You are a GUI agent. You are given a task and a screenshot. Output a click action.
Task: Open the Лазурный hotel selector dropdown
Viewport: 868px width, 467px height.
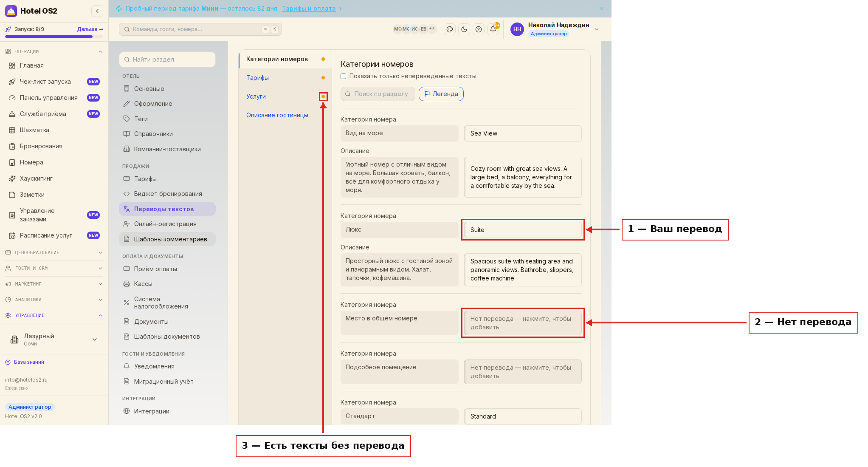click(x=54, y=340)
